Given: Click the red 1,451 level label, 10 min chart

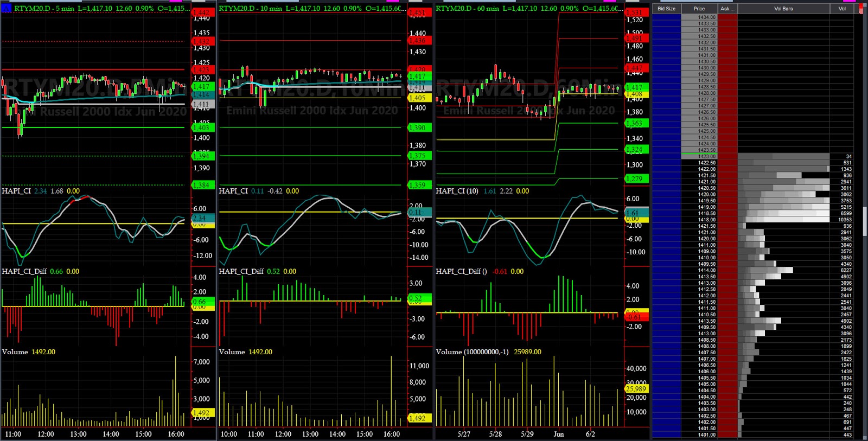Looking at the screenshot, I should tap(419, 12).
